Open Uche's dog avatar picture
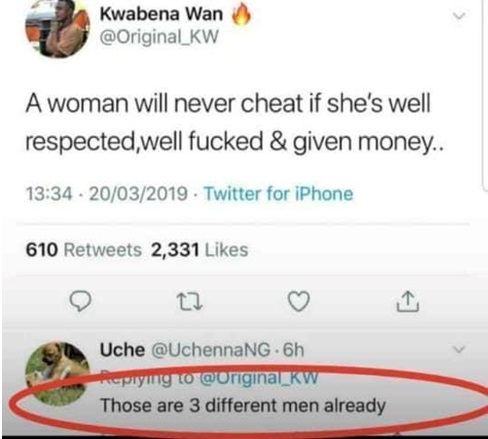Viewport: 488px width, 439px height. coord(57,374)
